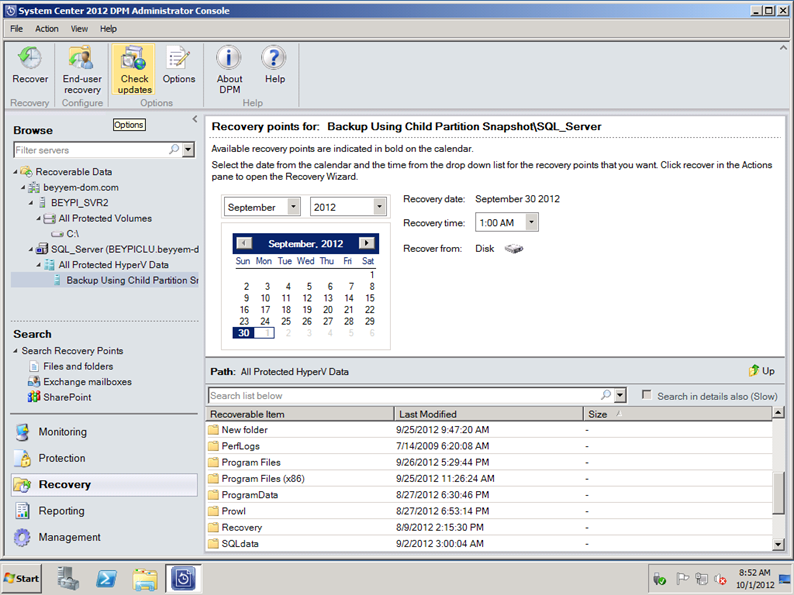Launch PowerShell from the taskbar
The width and height of the screenshot is (794, 595).
106,578
